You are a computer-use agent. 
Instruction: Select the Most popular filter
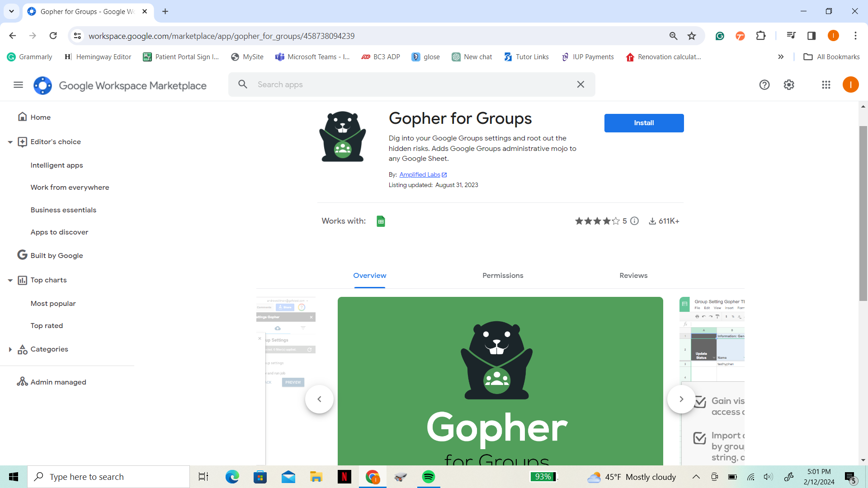pos(53,303)
